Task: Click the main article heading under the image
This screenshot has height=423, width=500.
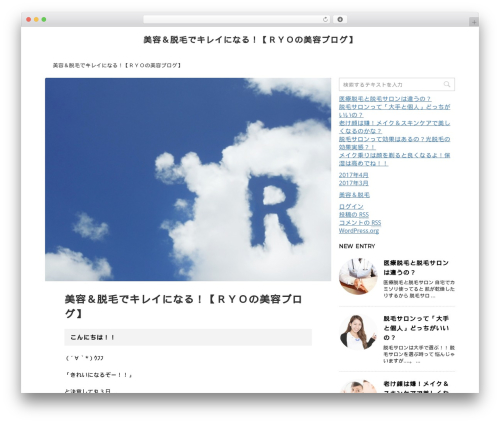Action: tap(183, 306)
